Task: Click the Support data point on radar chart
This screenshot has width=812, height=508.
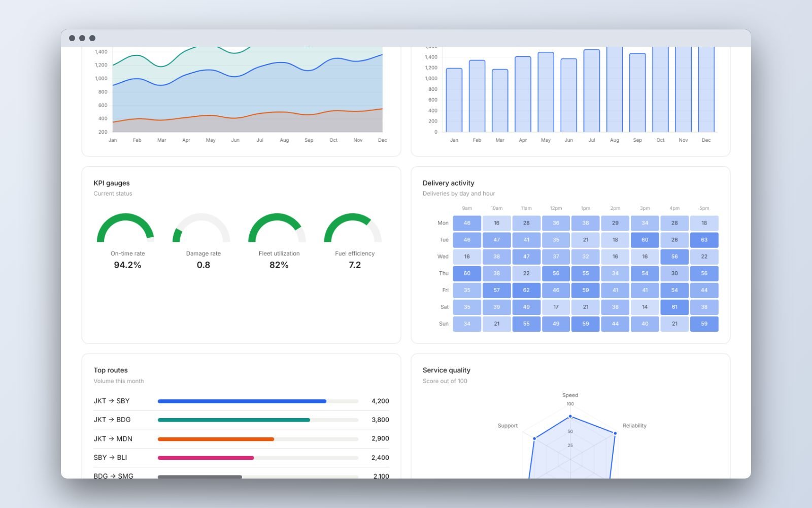Action: [x=534, y=438]
